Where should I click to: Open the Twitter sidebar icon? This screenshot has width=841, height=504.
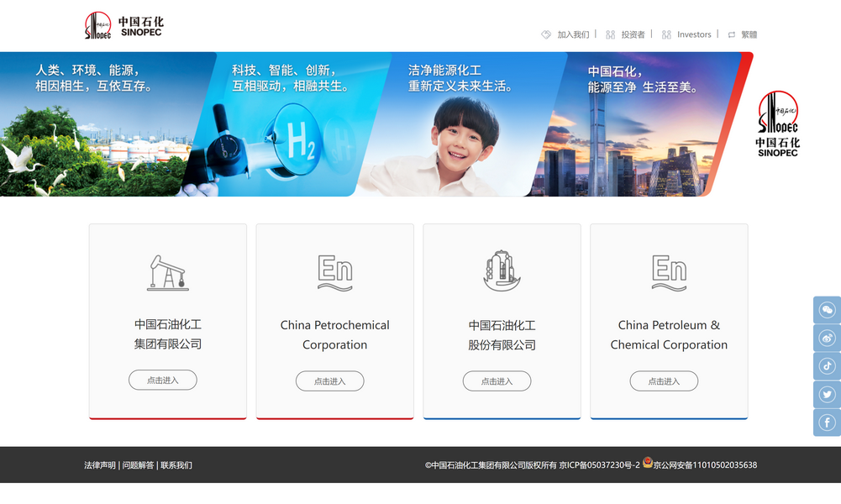click(x=827, y=395)
